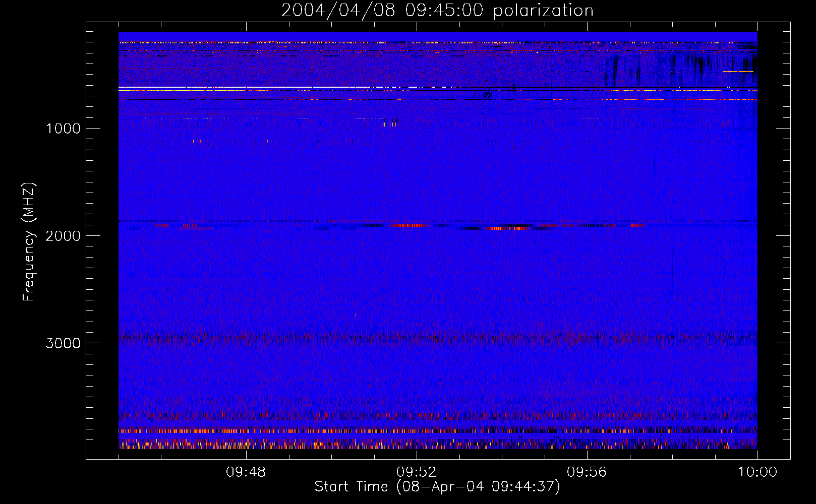Click the short orange line at upper right of spectrogram

click(738, 72)
